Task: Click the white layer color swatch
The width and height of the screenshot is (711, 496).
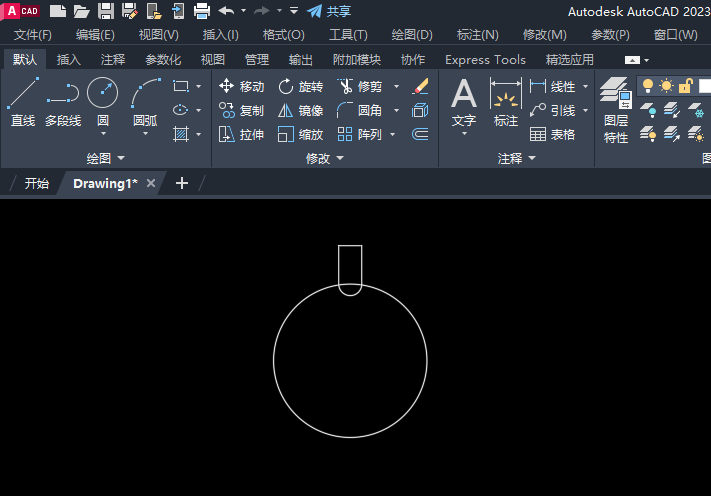Action: pyautogui.click(x=705, y=86)
